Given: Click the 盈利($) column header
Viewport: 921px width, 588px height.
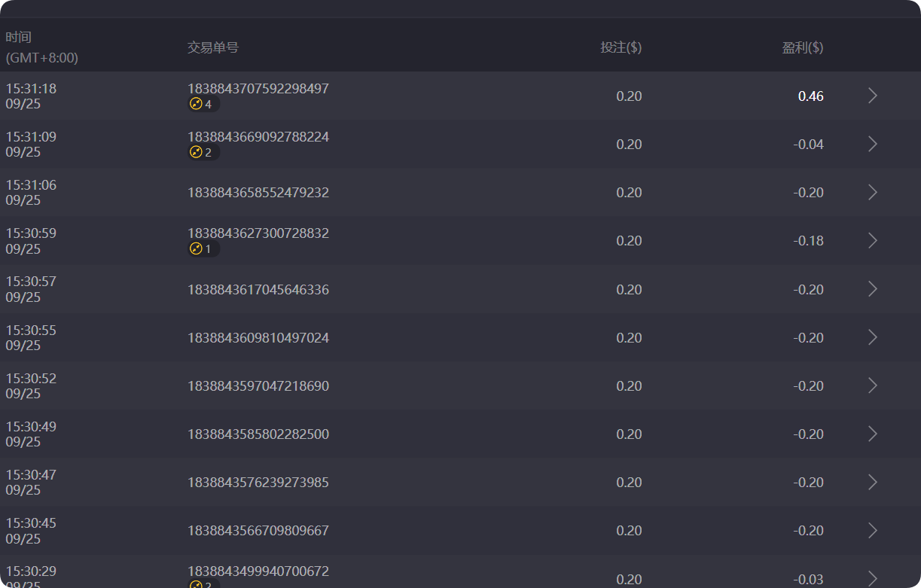Looking at the screenshot, I should pos(804,47).
